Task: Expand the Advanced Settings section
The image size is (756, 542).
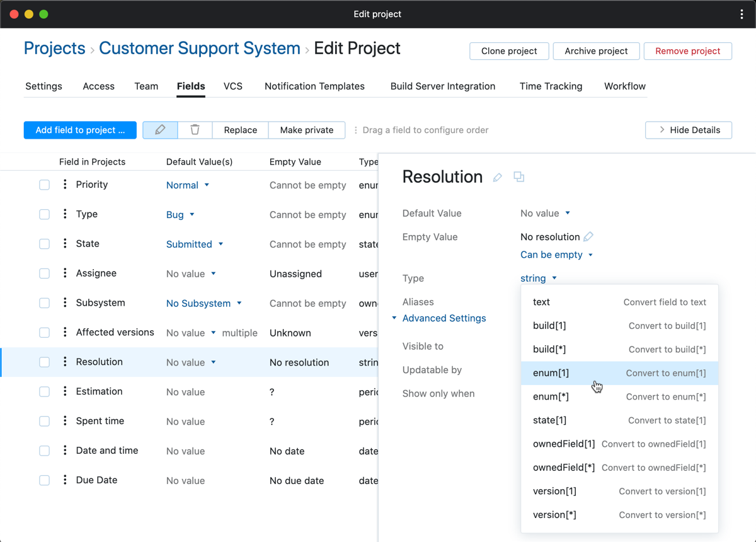Action: pos(444,318)
